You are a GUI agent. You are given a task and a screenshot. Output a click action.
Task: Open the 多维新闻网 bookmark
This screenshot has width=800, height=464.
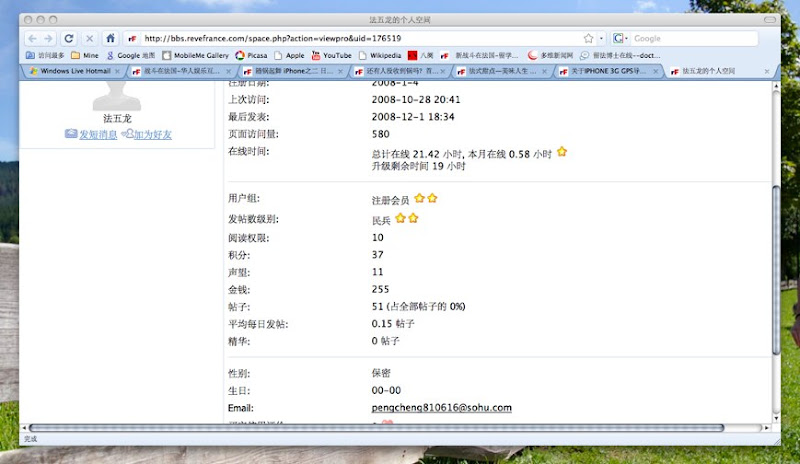point(551,55)
